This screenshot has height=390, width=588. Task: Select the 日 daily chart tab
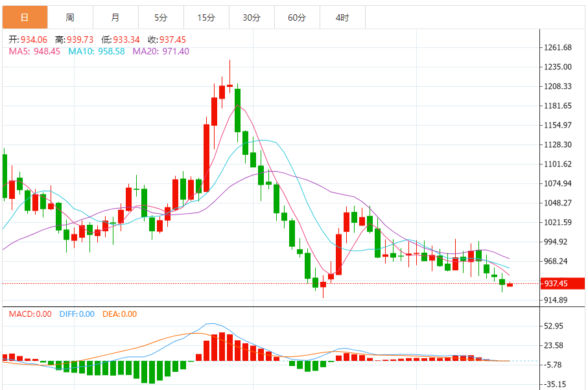(x=25, y=17)
